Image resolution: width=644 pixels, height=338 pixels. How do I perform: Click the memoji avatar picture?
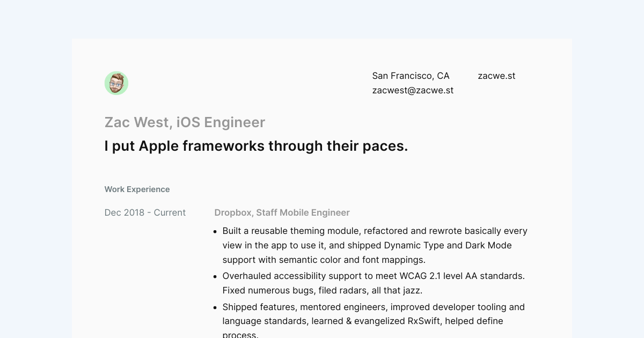(x=116, y=83)
